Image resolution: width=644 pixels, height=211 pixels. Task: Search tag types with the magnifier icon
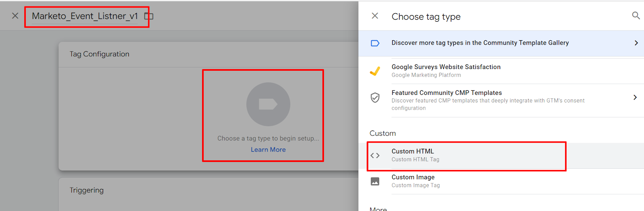coord(636,16)
